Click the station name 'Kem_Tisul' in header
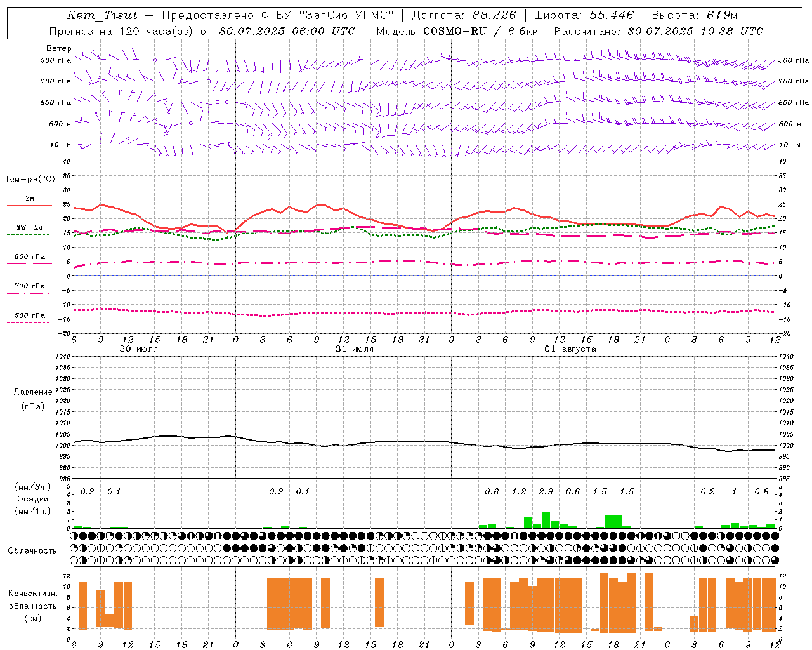The width and height of the screenshot is (812, 650). click(102, 15)
